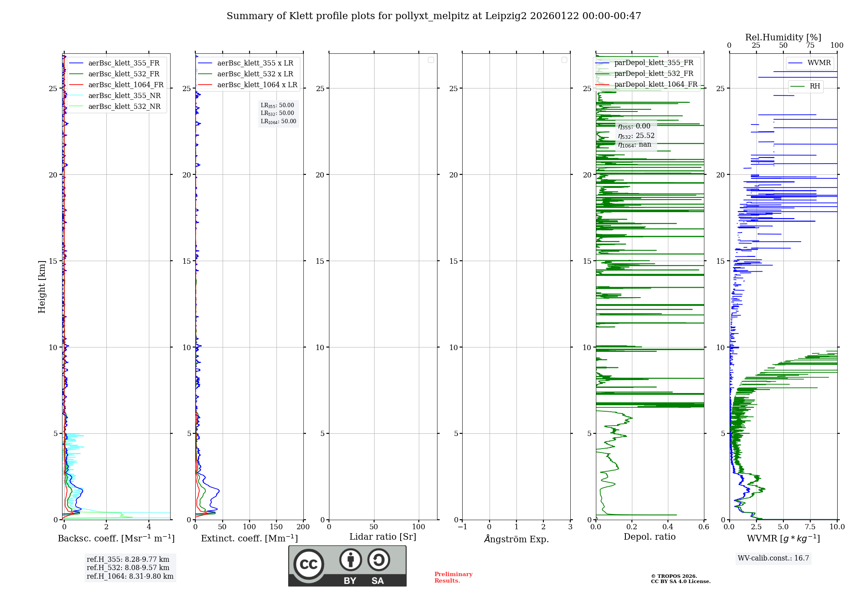Click the Rel.Humidity [%] top axis label
The image size is (868, 590).
tap(783, 37)
